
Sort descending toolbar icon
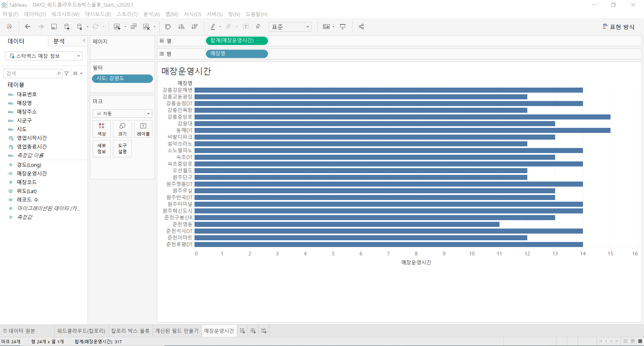click(x=194, y=27)
